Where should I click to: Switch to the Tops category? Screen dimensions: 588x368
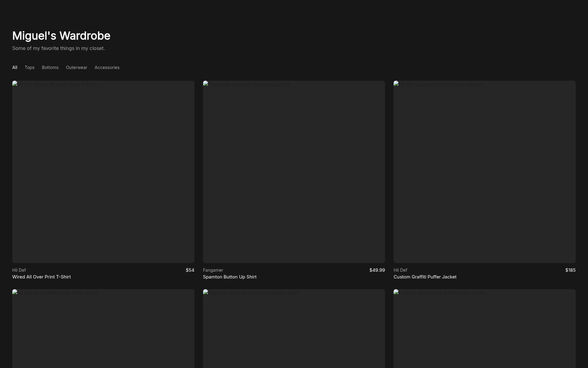click(x=29, y=67)
